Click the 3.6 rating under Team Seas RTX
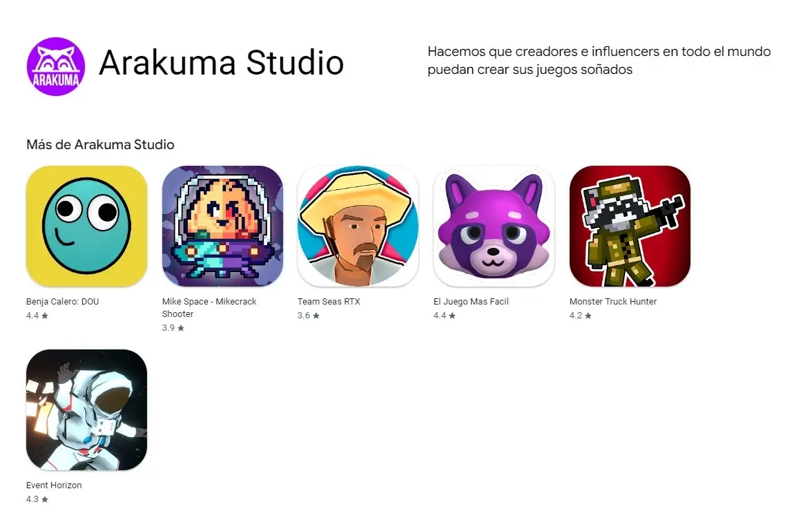This screenshot has height=520, width=812. (x=309, y=316)
